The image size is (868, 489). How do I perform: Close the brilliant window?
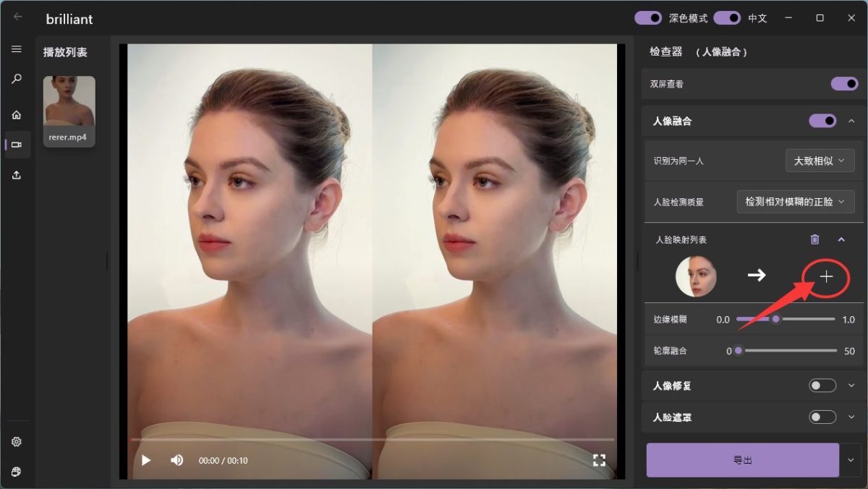point(851,18)
